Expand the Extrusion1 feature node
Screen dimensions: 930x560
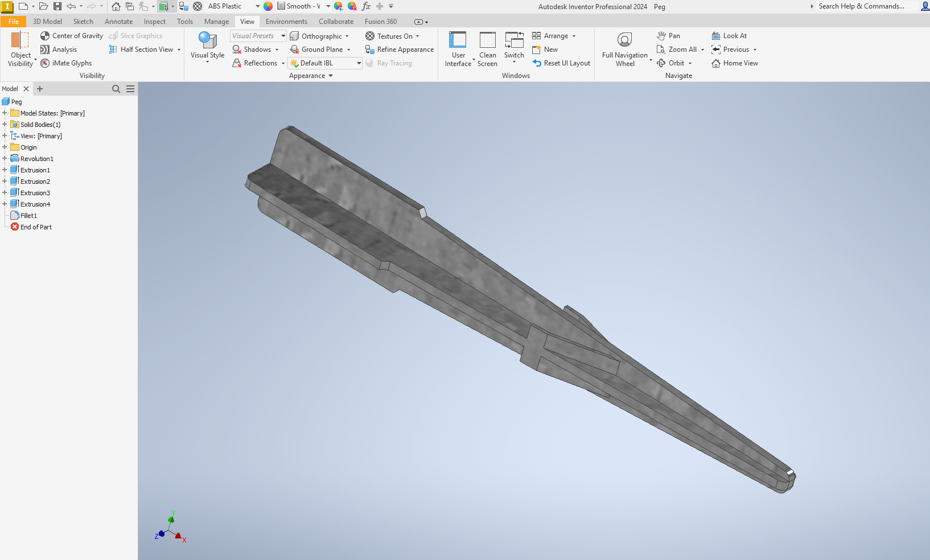pos(5,170)
